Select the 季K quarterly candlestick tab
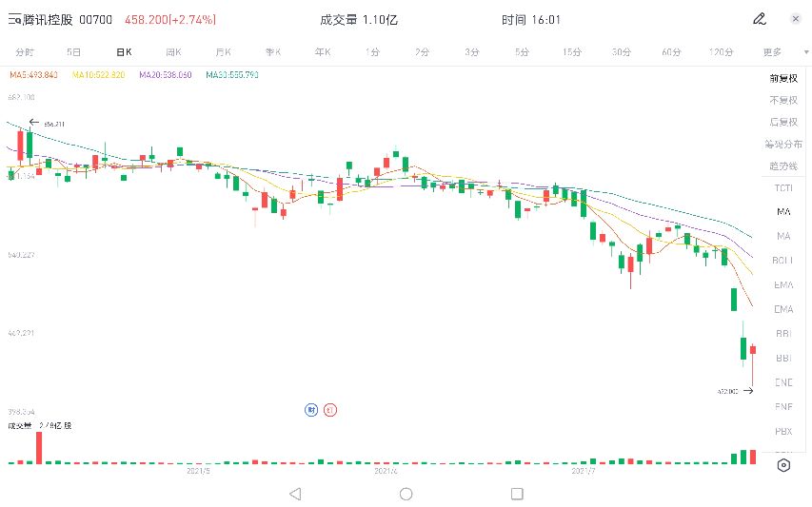812x507 pixels. click(273, 52)
